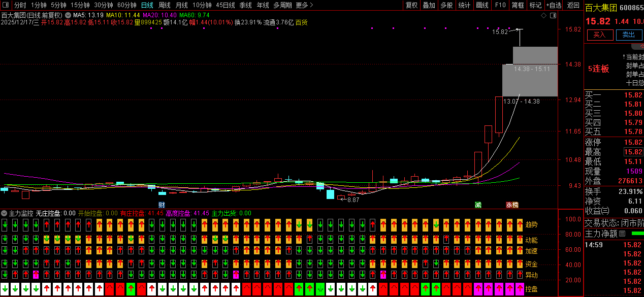644x297 pixels.
Task: Click the 买一 price 15.82
Action: pyautogui.click(x=633, y=95)
